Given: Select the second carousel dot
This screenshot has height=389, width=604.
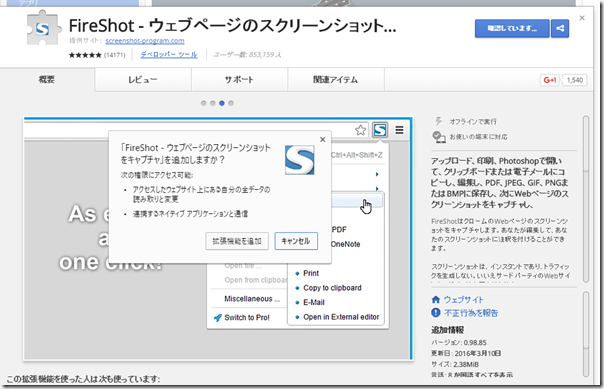Looking at the screenshot, I should click(x=213, y=103).
